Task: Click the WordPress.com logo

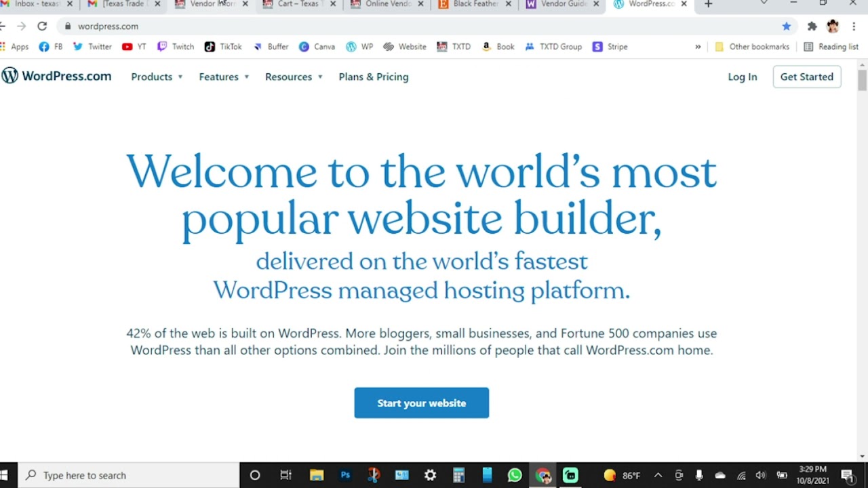Action: 56,76
